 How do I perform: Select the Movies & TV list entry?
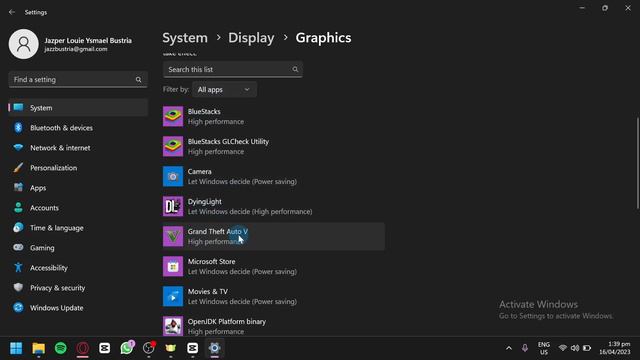(273, 296)
